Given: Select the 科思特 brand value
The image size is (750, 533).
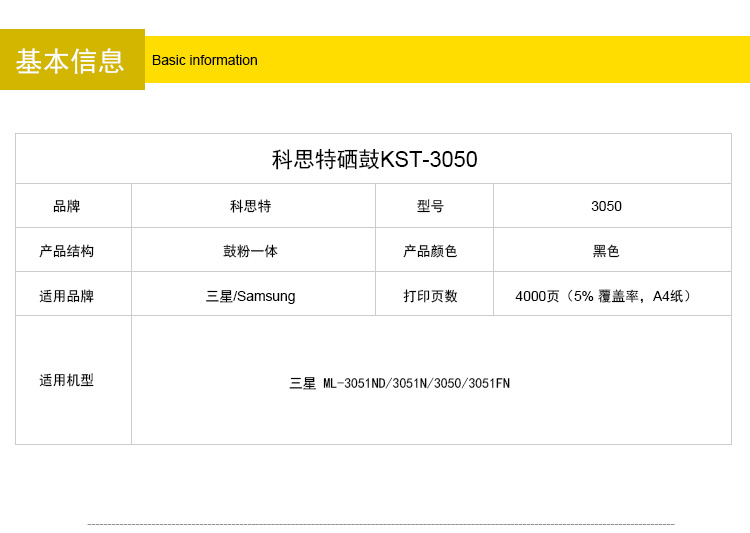Looking at the screenshot, I should (x=250, y=206).
